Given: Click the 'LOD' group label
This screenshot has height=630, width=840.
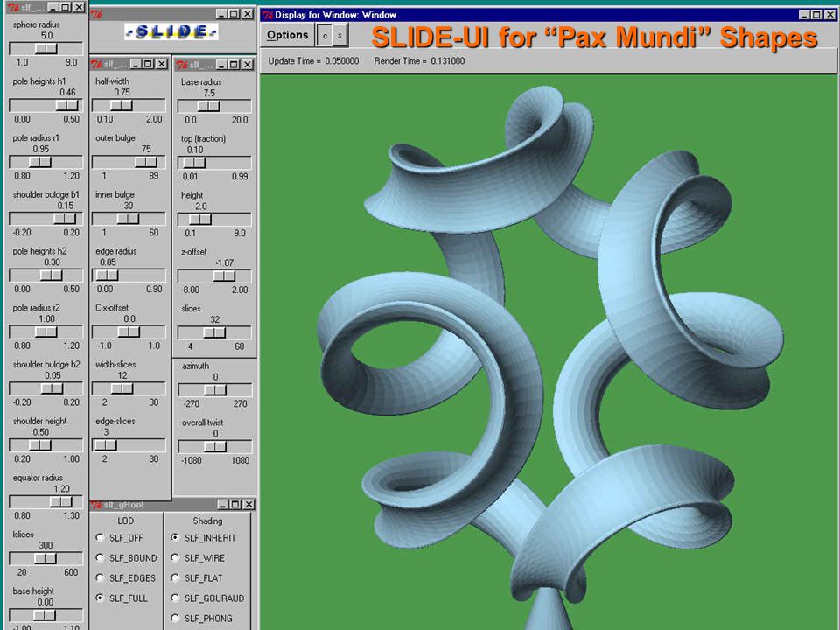Looking at the screenshot, I should [x=126, y=521].
